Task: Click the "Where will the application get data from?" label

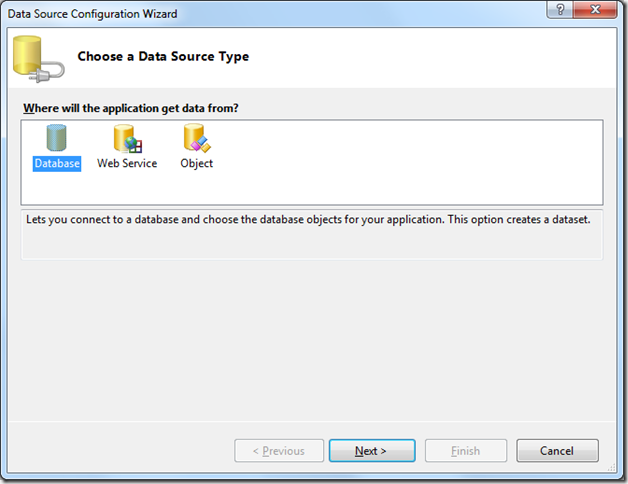Action: coord(130,108)
